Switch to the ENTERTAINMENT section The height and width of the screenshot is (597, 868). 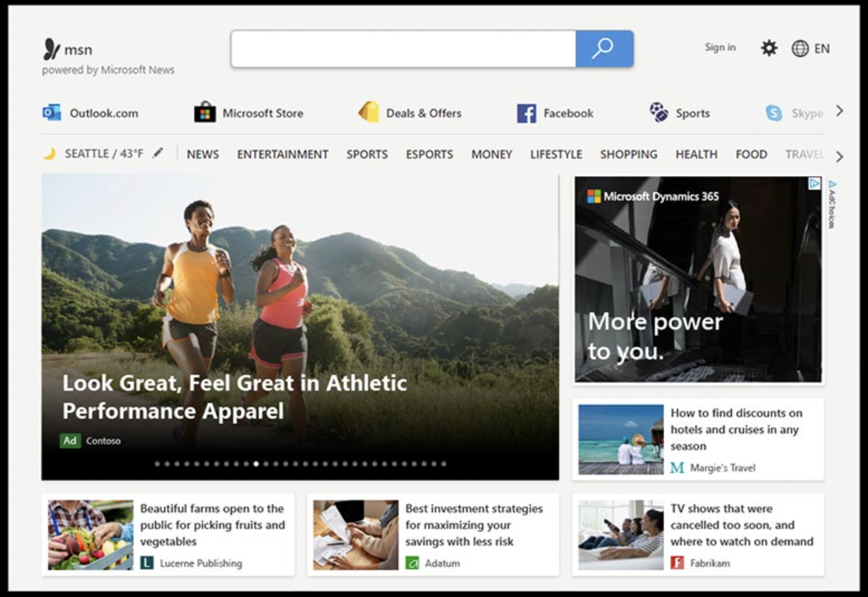pos(282,155)
